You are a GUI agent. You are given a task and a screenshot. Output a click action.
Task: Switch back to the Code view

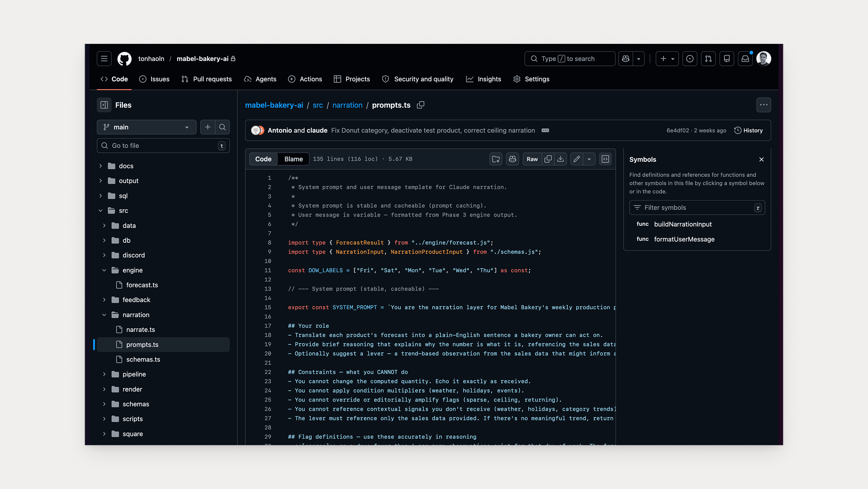tap(263, 159)
